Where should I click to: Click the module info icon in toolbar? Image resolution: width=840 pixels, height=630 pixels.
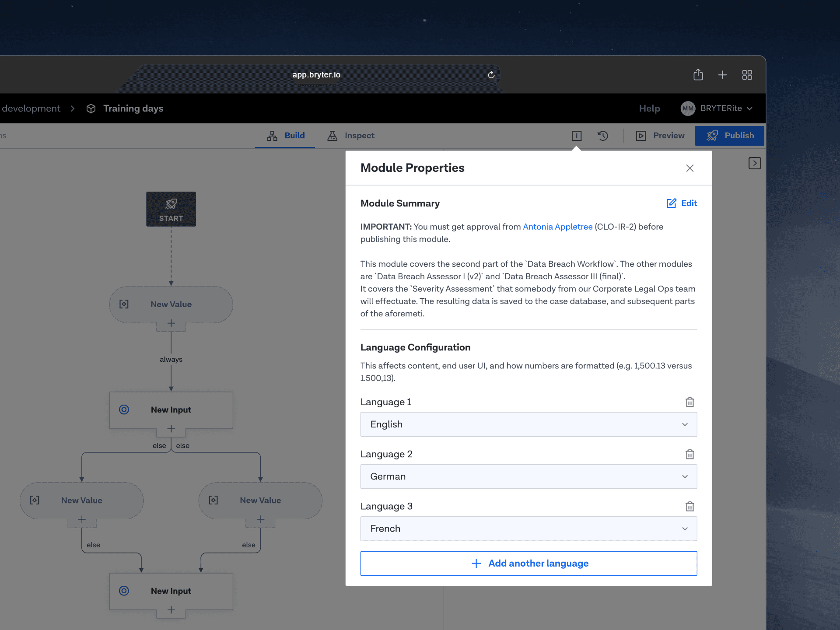tap(576, 136)
